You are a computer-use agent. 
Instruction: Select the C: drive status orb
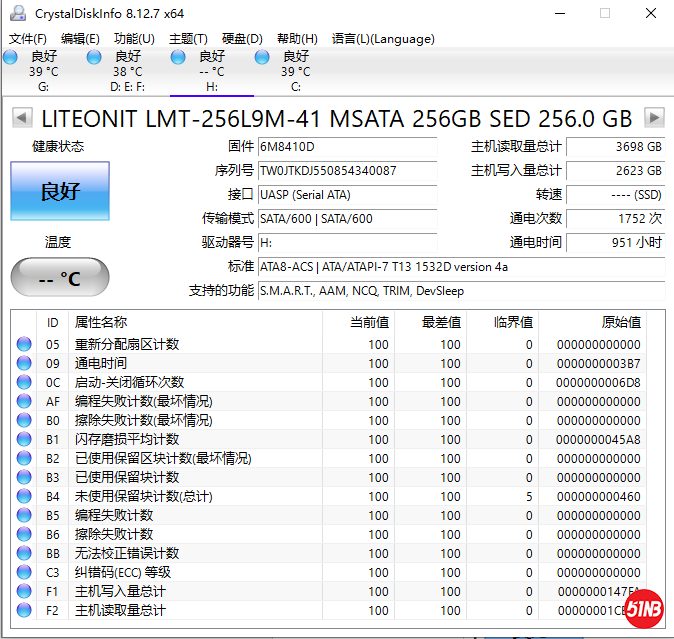(262, 58)
